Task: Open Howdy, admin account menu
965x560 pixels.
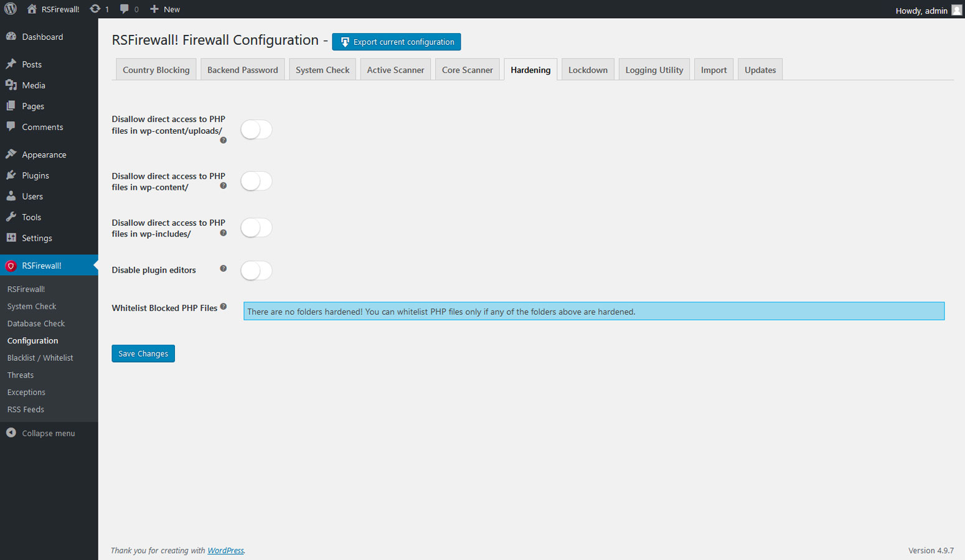Action: pos(928,10)
